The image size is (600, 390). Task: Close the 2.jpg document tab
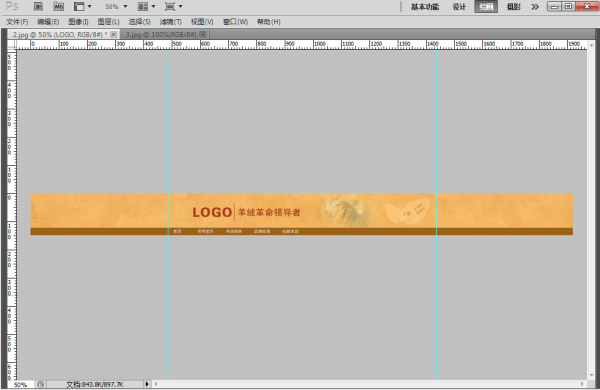coord(114,34)
